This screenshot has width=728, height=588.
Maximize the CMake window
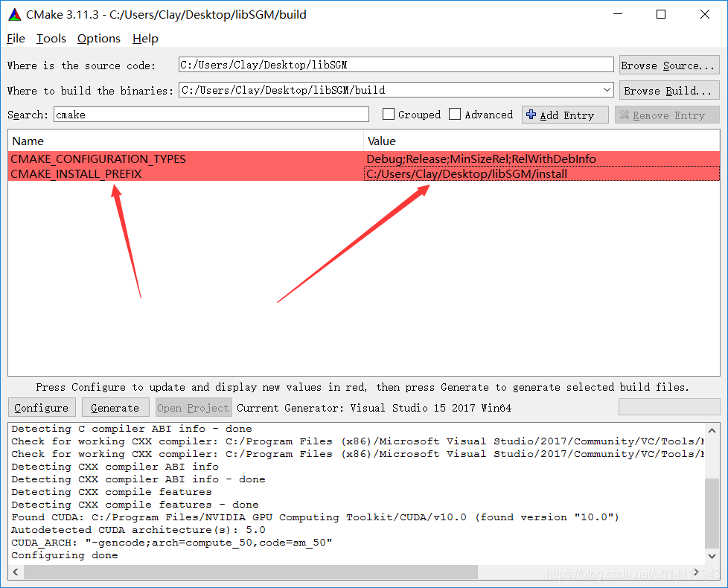661,14
